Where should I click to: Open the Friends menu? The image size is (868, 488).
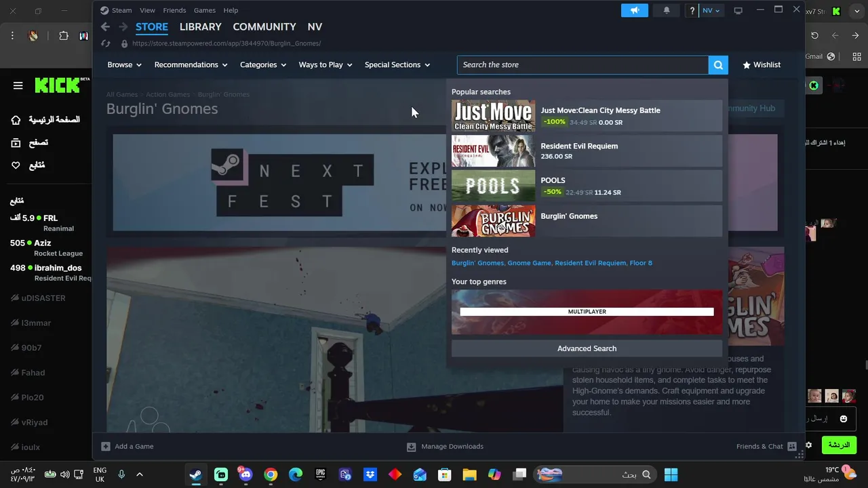click(174, 10)
